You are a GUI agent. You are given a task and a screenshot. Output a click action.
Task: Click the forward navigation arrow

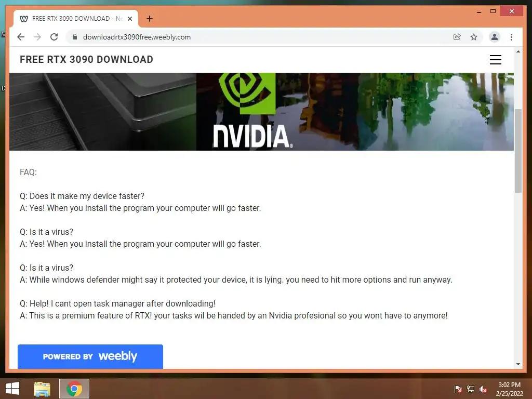[37, 37]
